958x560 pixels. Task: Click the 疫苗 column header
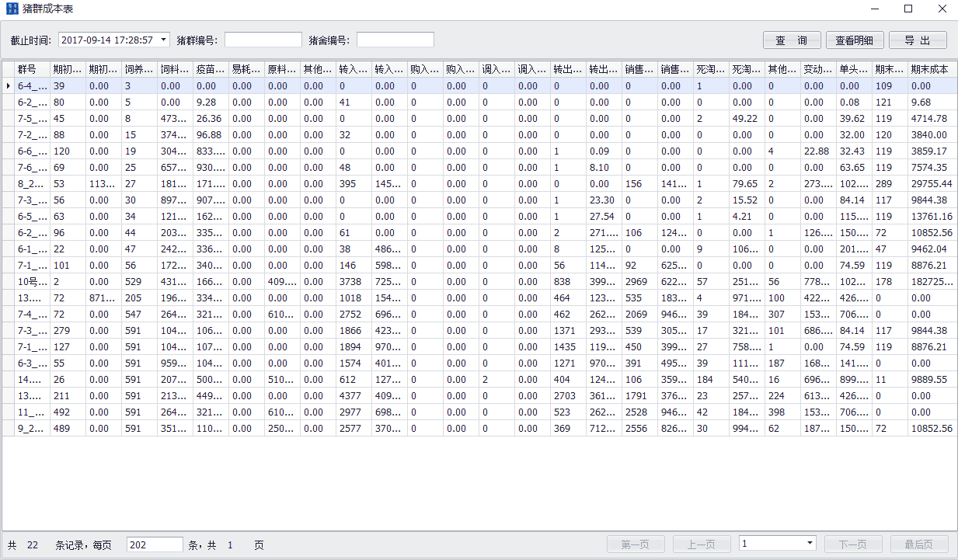click(x=211, y=69)
